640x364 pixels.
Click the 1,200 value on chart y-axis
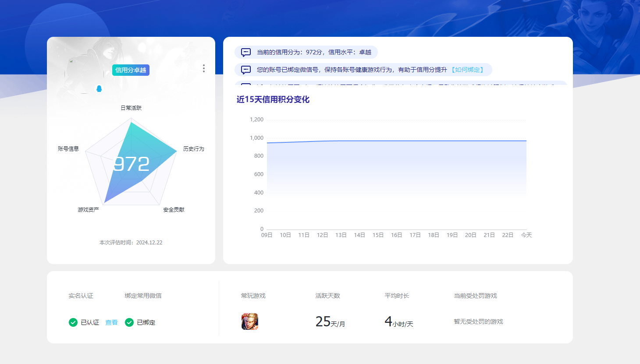[256, 120]
